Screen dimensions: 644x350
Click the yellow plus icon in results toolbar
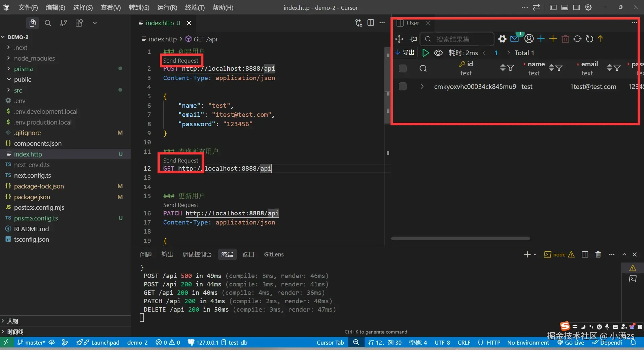(x=553, y=39)
